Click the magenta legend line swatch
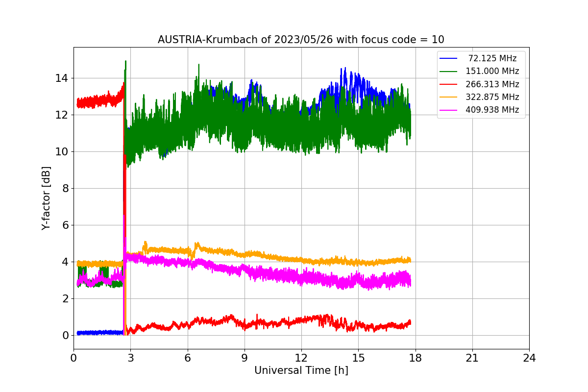588x392 pixels. pyautogui.click(x=448, y=110)
